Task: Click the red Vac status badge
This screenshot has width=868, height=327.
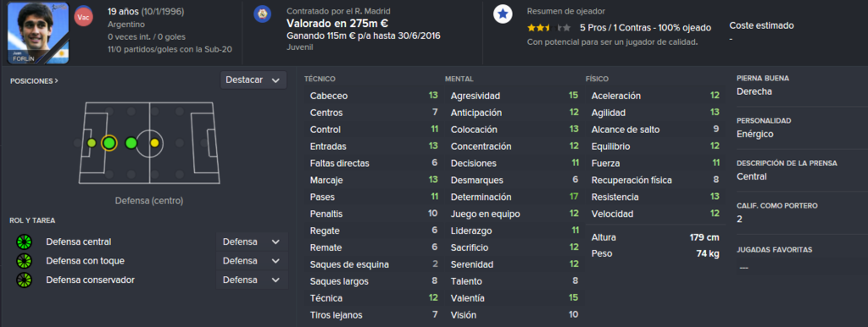Action: [83, 17]
